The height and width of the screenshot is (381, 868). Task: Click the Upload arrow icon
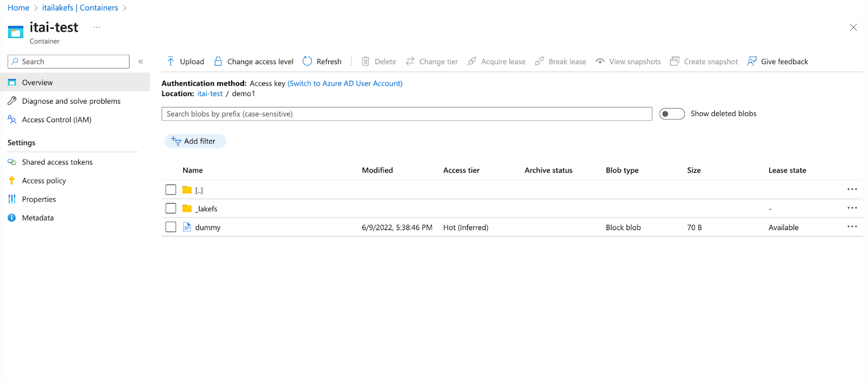click(x=171, y=61)
